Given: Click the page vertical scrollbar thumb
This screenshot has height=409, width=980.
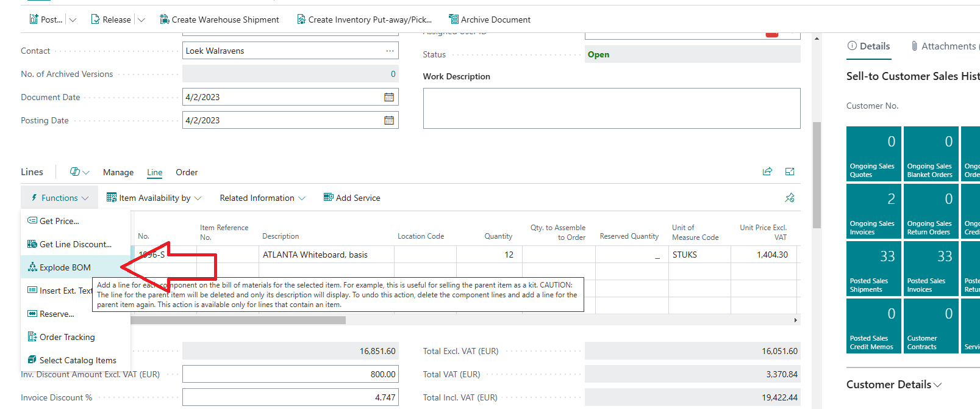Looking at the screenshot, I should coord(817,175).
